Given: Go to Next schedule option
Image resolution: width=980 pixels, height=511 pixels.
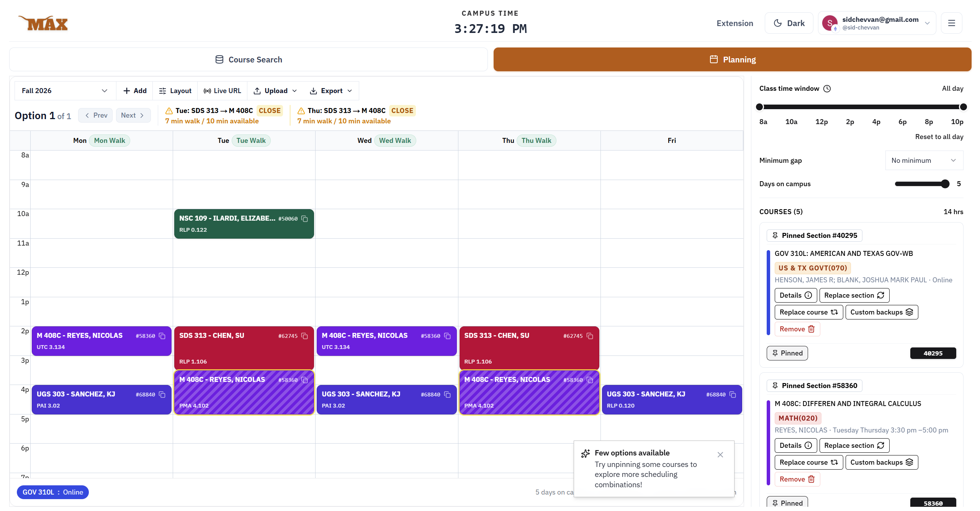Looking at the screenshot, I should point(133,115).
